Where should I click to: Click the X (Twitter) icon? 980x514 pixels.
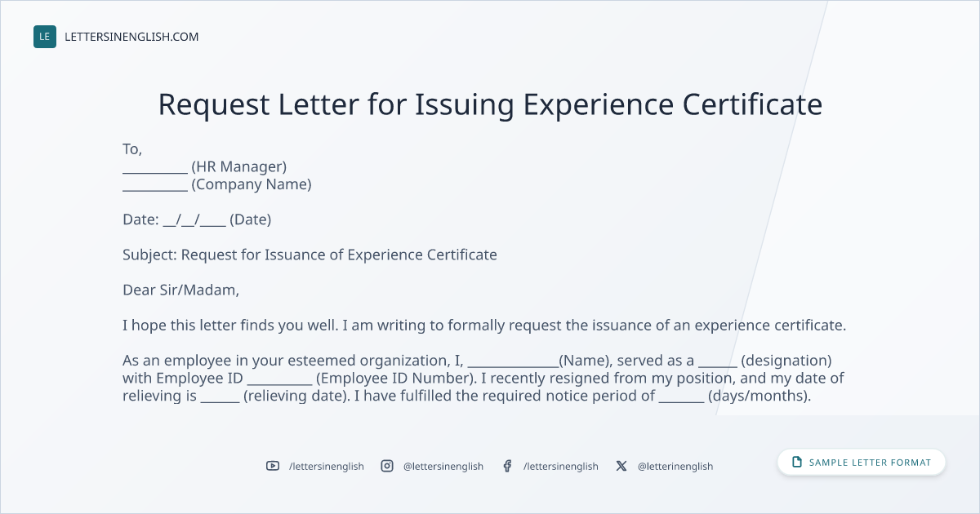(x=621, y=466)
